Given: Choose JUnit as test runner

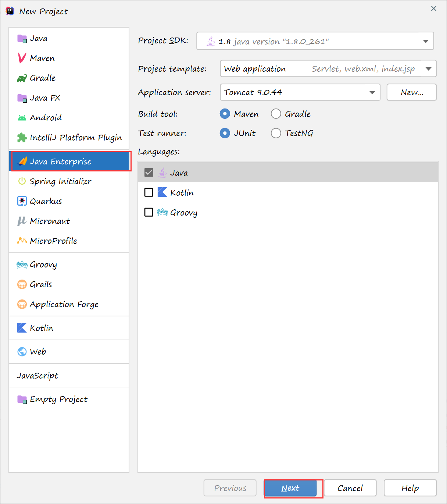Looking at the screenshot, I should 225,133.
